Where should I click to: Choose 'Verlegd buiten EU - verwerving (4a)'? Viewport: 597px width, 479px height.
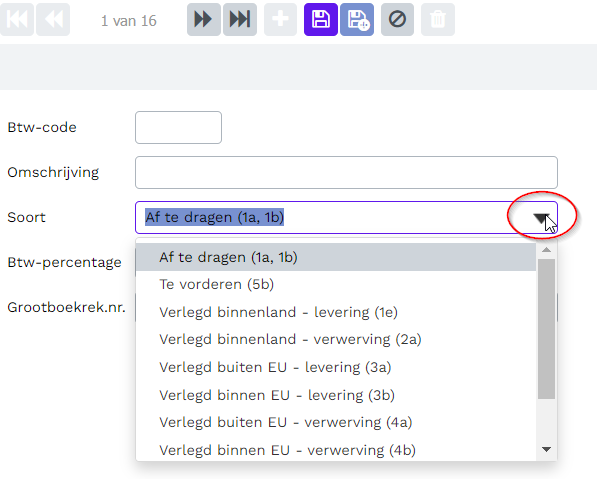(x=336, y=422)
